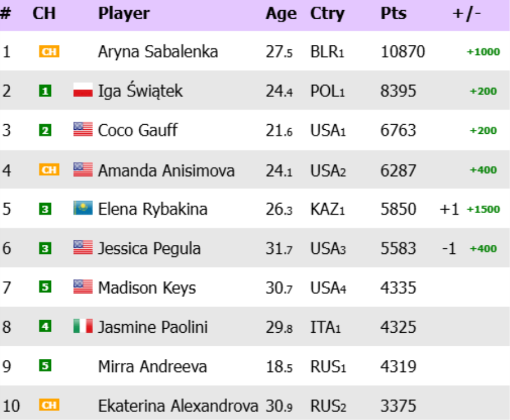Sort table by Pts column header

[x=393, y=14]
